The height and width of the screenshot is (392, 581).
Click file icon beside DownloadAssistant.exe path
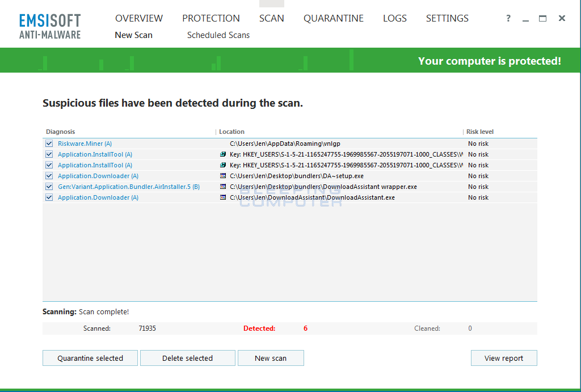coord(222,197)
